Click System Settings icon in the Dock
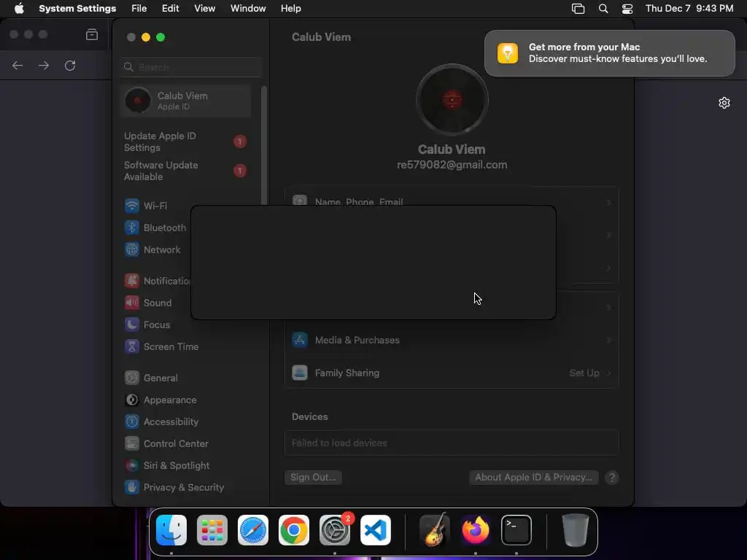 tap(334, 530)
